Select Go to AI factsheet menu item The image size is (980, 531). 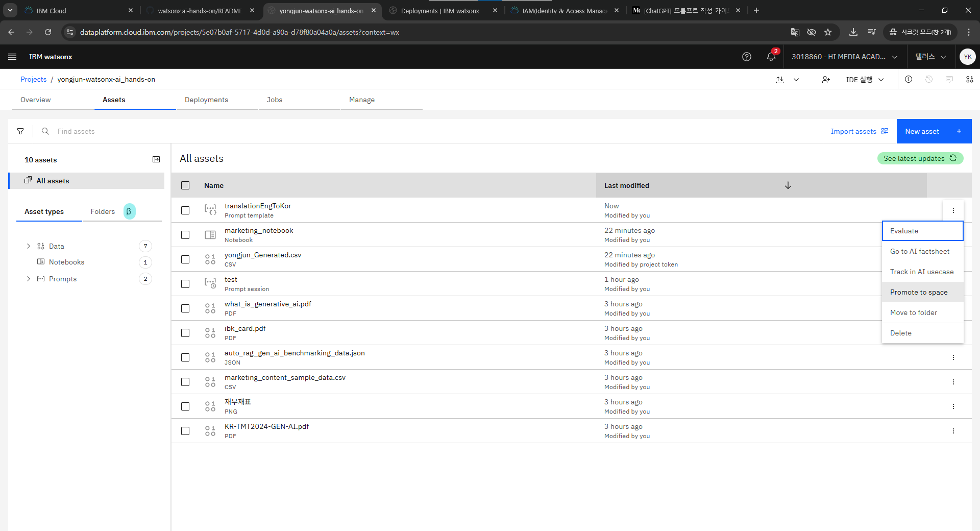[x=922, y=251]
